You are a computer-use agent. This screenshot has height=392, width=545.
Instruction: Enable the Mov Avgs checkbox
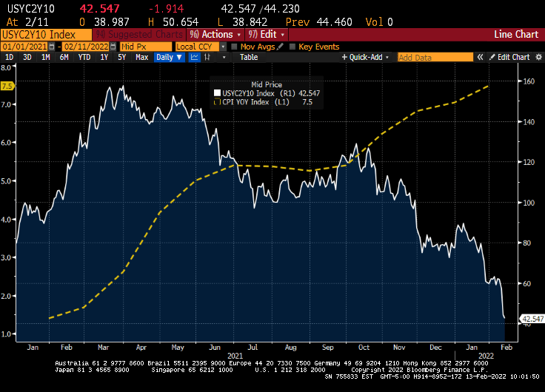[235, 47]
